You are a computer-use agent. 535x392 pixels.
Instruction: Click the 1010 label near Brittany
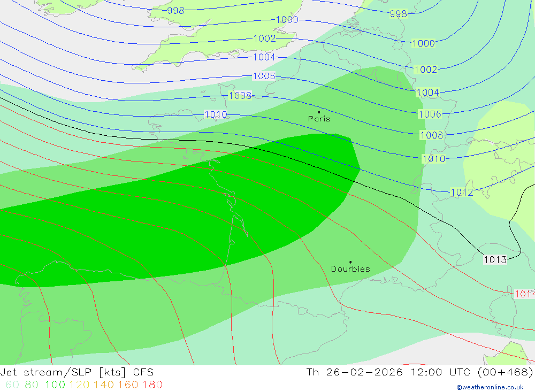click(x=216, y=114)
